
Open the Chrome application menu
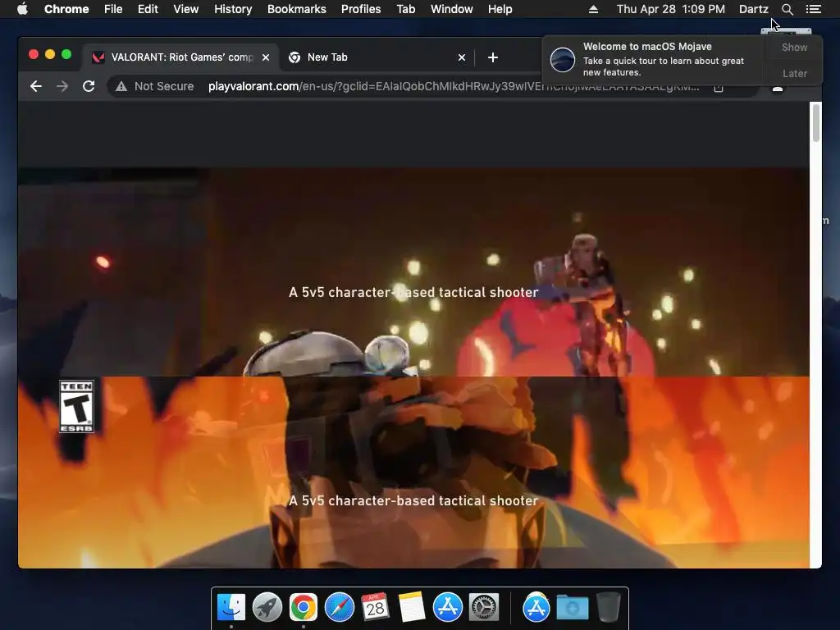coord(66,9)
